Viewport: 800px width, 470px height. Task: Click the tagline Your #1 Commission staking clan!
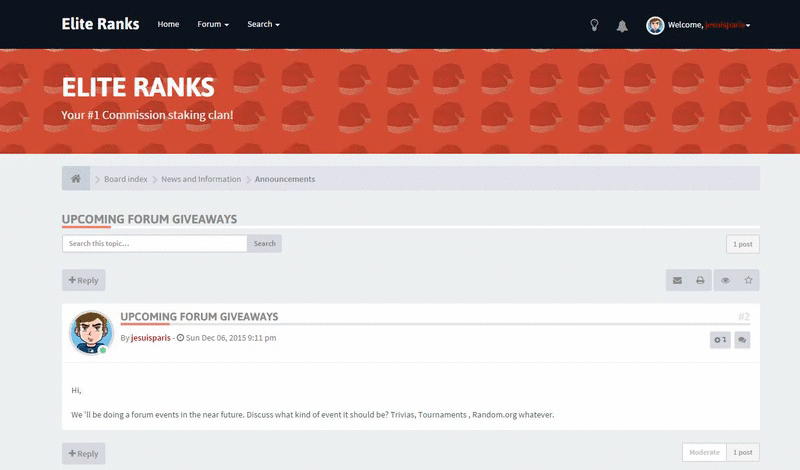[x=147, y=115]
